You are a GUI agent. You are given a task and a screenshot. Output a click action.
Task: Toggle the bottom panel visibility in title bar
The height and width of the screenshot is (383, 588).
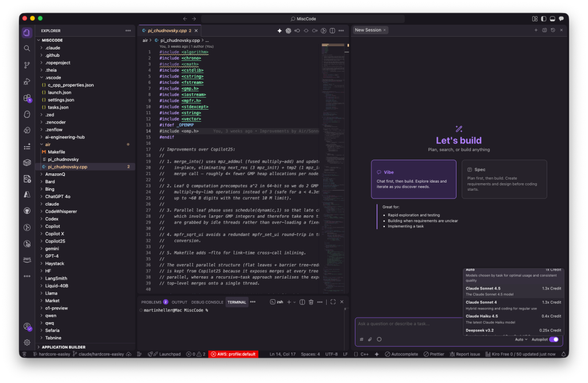tap(552, 19)
